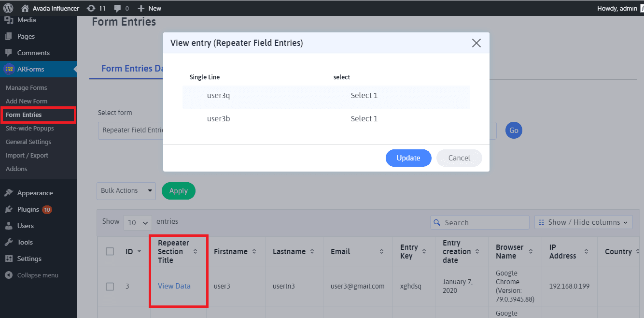This screenshot has height=318, width=644.
Task: Toggle the select-all checkbox in header
Action: tap(110, 251)
